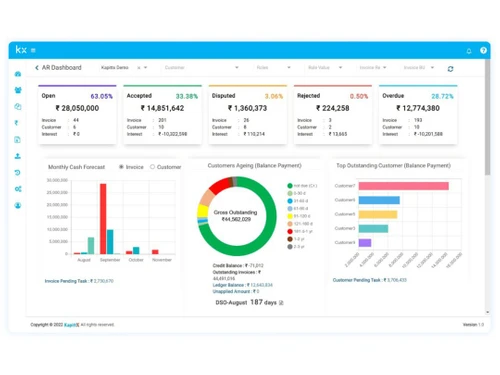Screen dimensions: 500x375
Task: Open the user profile icon in the sidebar
Action: [x=18, y=205]
